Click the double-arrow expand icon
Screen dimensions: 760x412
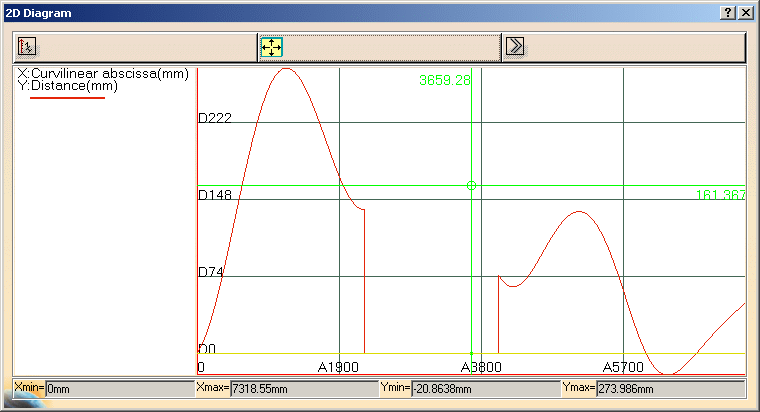(515, 46)
